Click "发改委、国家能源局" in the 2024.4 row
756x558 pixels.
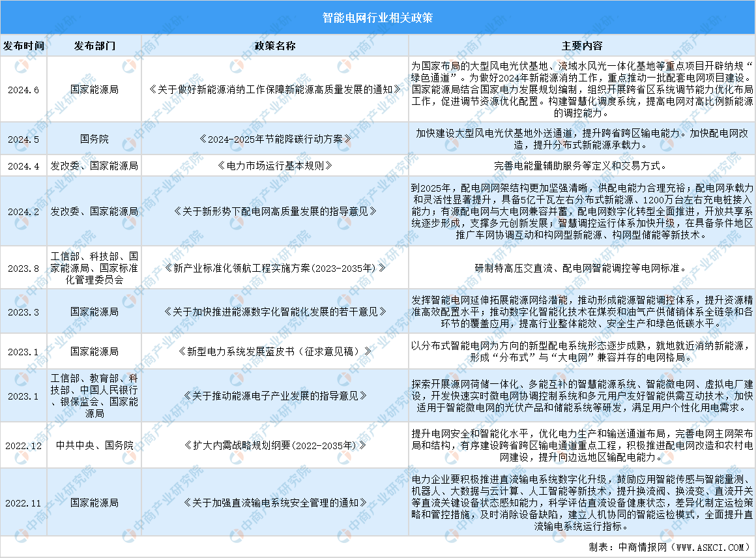tap(94, 166)
